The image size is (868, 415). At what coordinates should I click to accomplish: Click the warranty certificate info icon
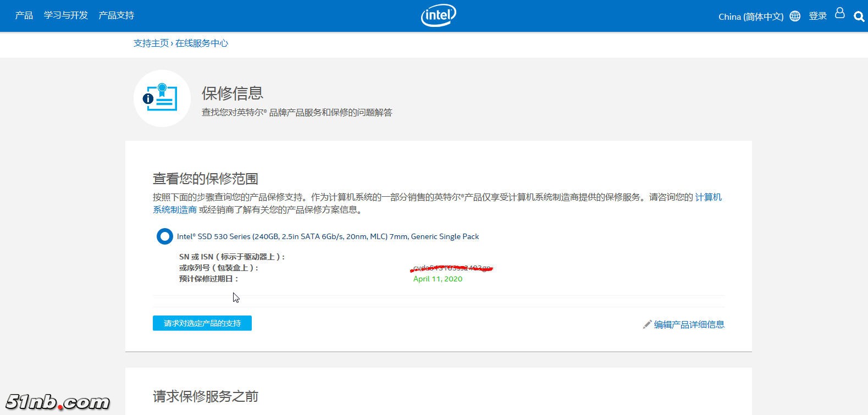162,98
